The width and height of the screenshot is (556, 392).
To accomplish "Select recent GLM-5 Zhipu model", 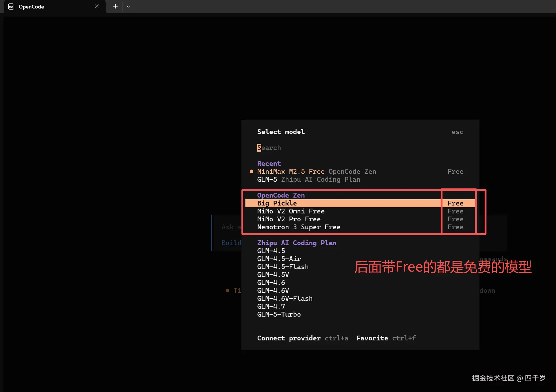I will [x=308, y=179].
